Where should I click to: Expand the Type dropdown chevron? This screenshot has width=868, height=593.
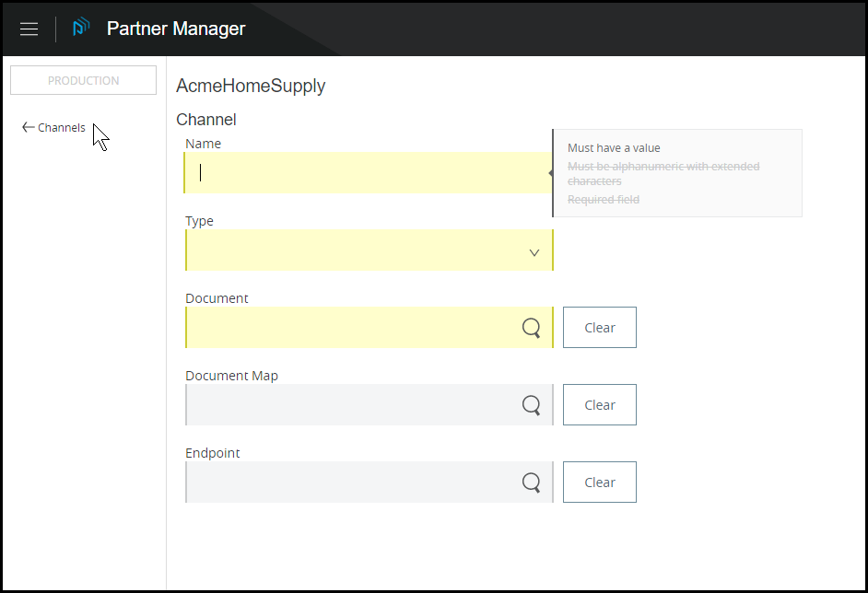(x=534, y=252)
